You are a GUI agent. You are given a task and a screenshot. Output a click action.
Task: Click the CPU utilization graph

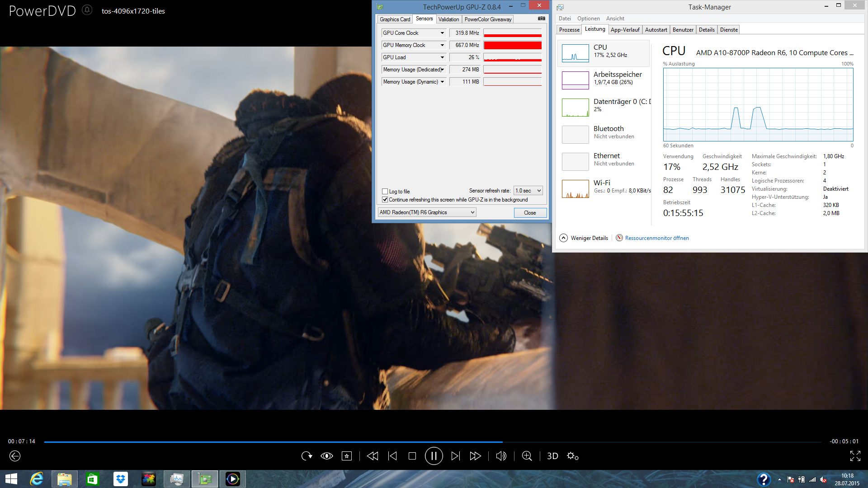(x=758, y=104)
